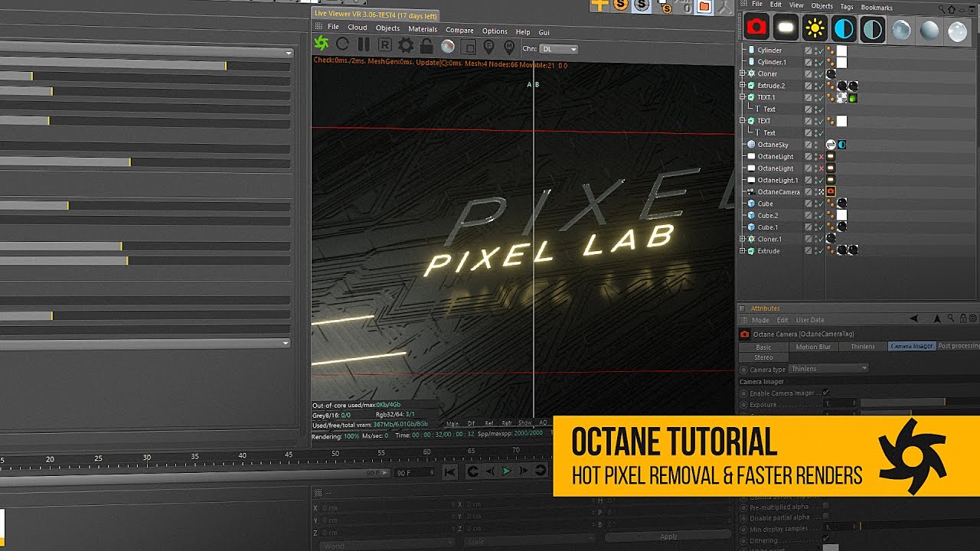The image size is (980, 551).
Task: Open the Stereo tab button
Action: click(763, 357)
